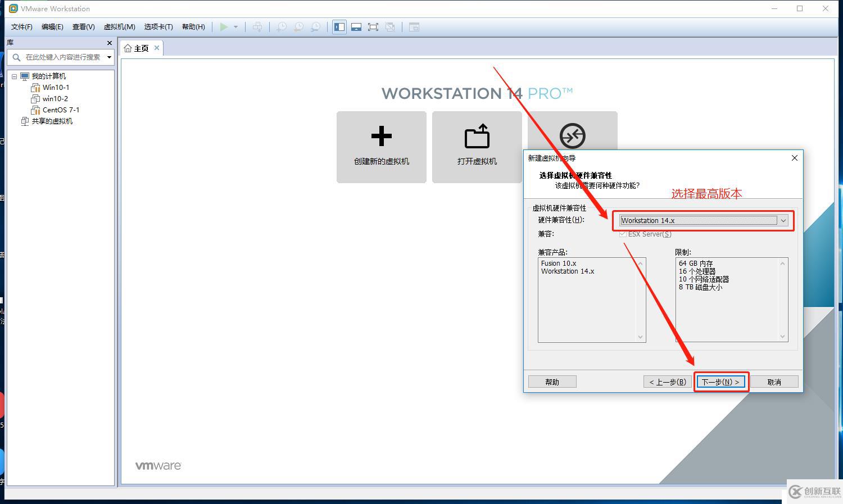Click the send Ctrl+Alt+Del toolbar icon
The height and width of the screenshot is (504, 843).
257,27
